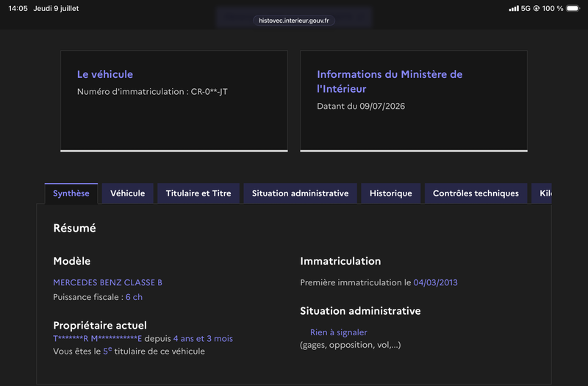Go to the Historique tab

coord(391,193)
